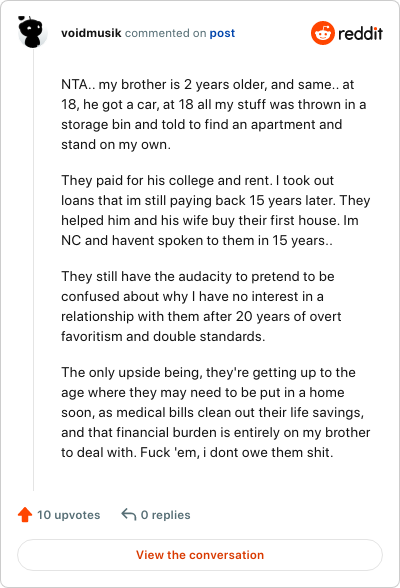Click the paragraph about college and rent
This screenshot has height=588, width=400.
[216, 210]
